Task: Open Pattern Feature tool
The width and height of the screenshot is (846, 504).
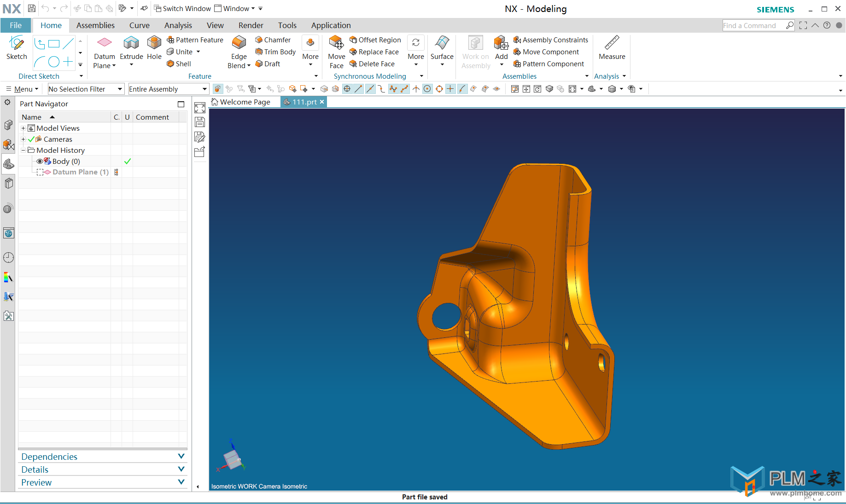Action: [195, 40]
